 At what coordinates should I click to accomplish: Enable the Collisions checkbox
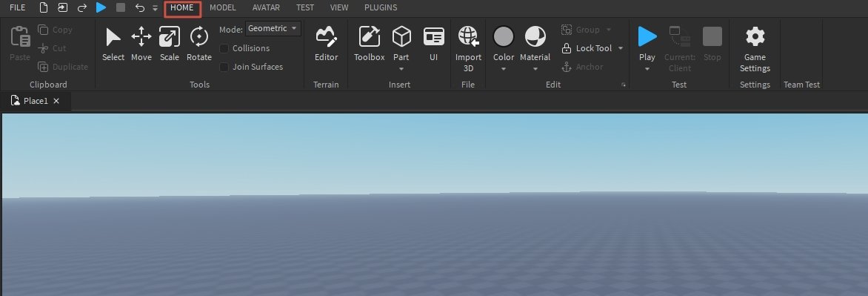(224, 48)
